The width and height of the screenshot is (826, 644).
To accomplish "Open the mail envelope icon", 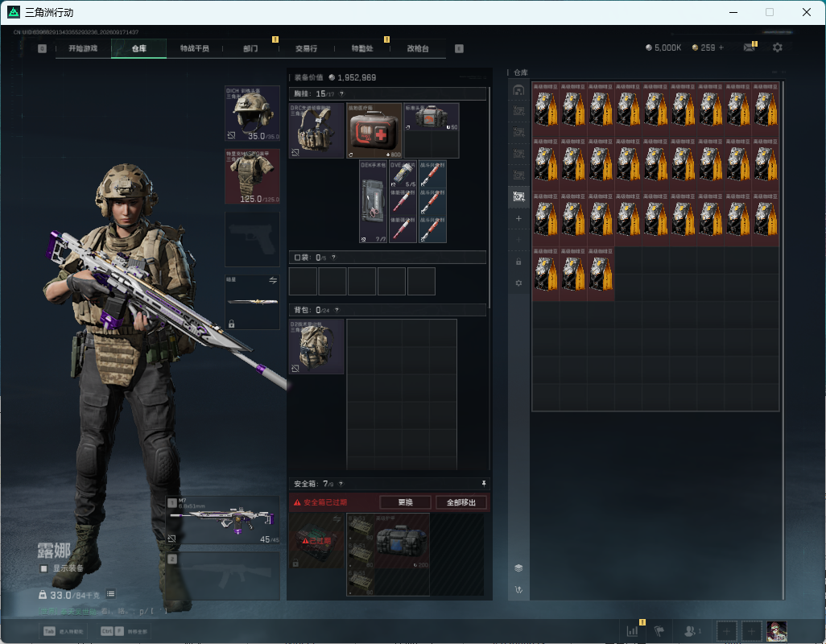I will click(x=749, y=47).
